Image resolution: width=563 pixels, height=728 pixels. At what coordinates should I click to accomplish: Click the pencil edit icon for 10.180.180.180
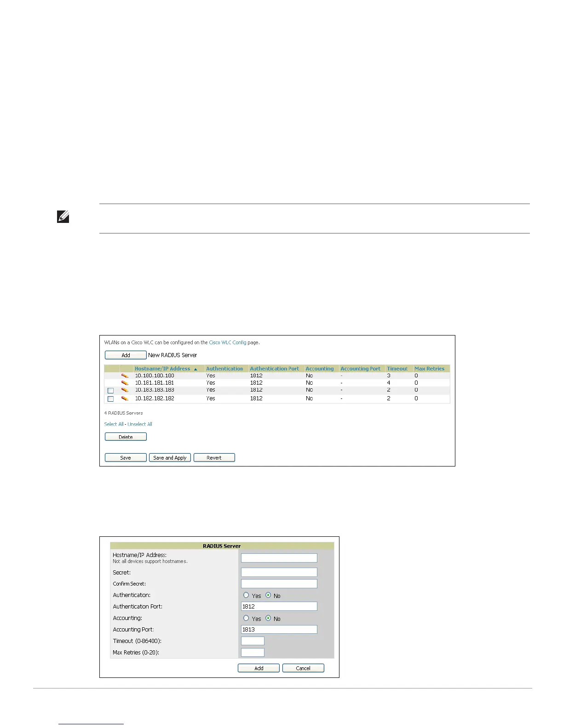[125, 375]
